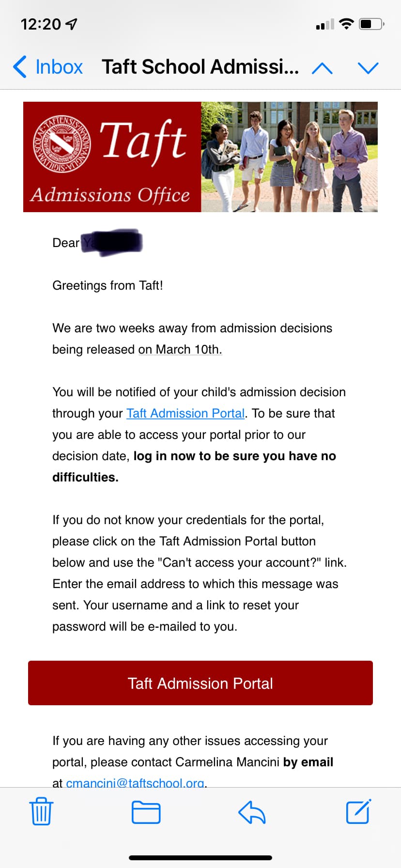Tap the home indicator bar
This screenshot has height=868, width=401.
coord(200,857)
